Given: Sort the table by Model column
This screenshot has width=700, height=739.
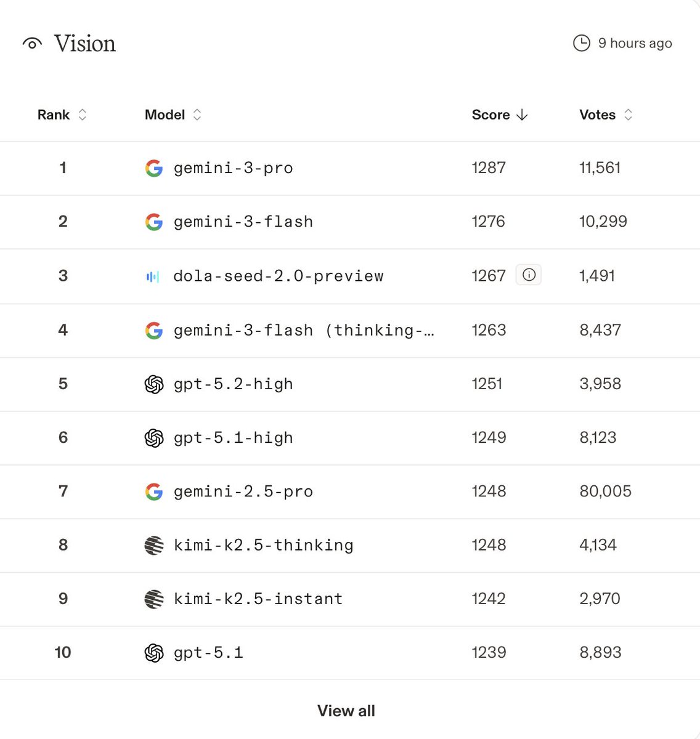Looking at the screenshot, I should click(173, 115).
